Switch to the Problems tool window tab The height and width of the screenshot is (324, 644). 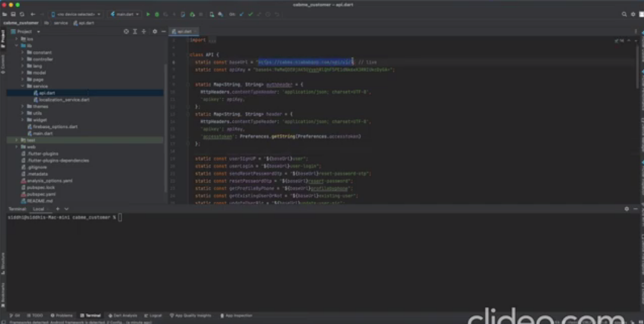[61, 316]
